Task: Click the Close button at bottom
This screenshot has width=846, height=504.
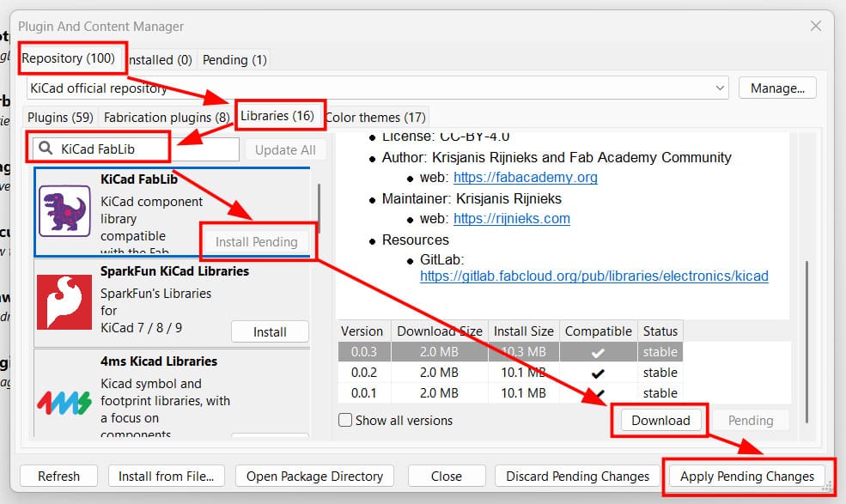Action: coord(447,477)
